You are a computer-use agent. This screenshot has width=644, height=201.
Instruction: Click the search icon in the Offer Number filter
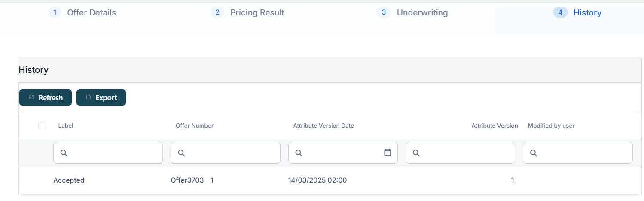point(181,153)
